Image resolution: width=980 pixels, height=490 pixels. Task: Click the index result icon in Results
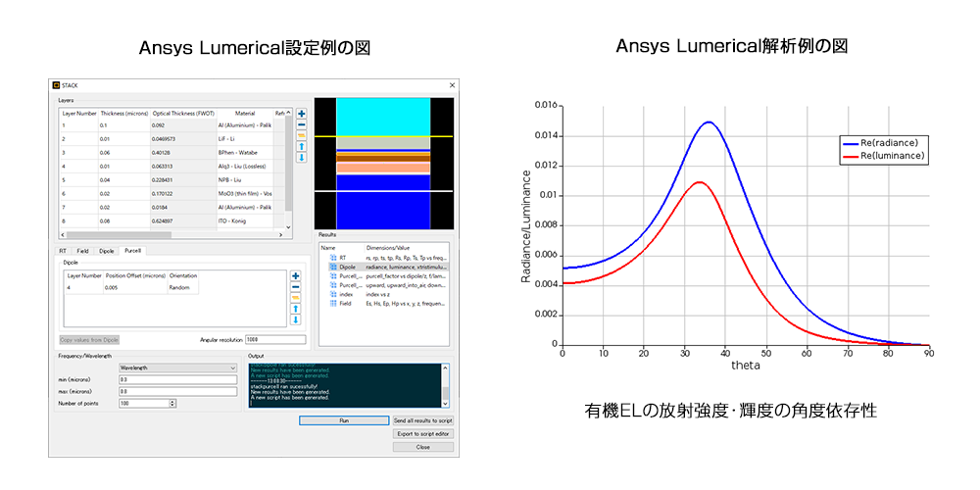[x=333, y=294]
